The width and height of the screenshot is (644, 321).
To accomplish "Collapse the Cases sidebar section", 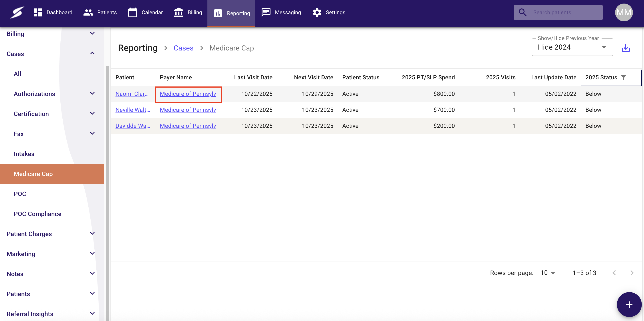I will tap(92, 53).
